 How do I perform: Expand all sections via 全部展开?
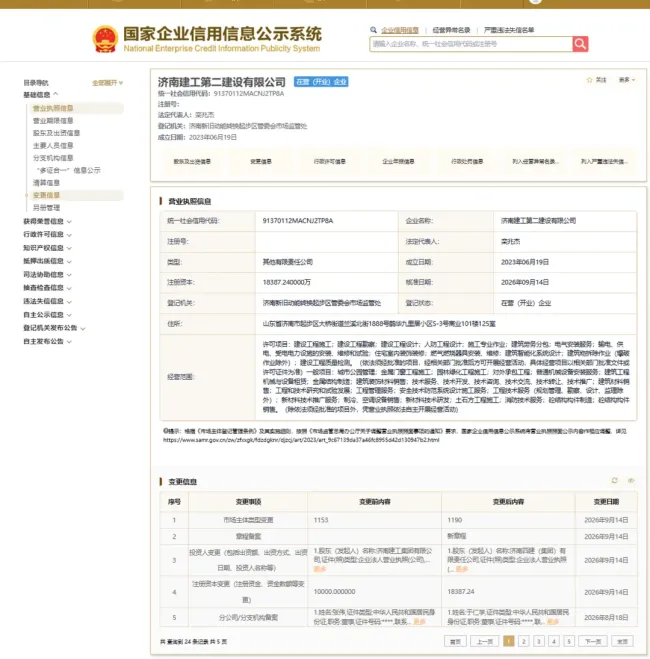[x=108, y=83]
